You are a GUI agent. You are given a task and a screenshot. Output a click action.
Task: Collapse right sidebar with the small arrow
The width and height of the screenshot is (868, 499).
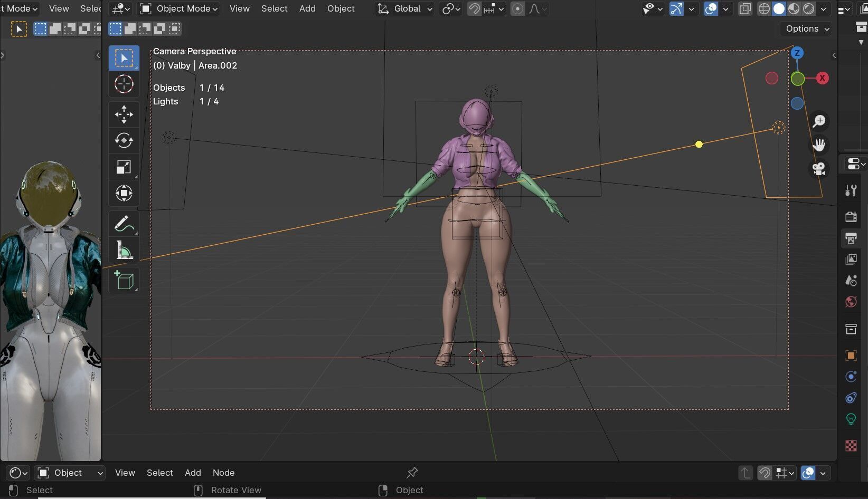coord(834,55)
